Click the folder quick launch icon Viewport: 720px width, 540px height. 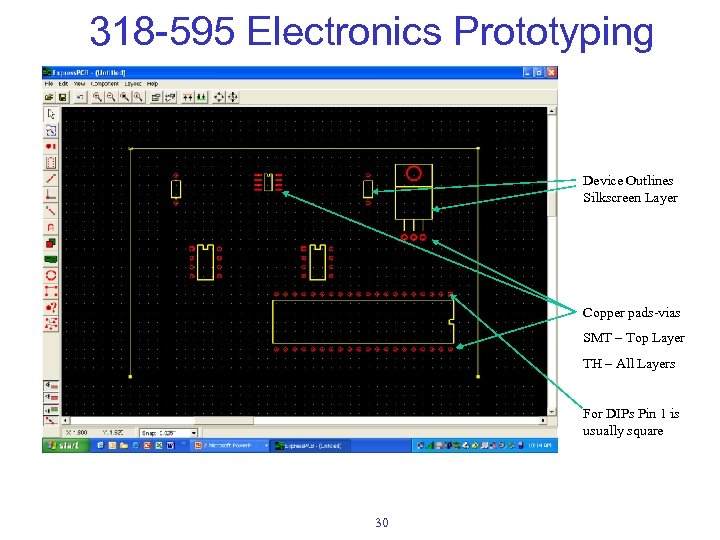(x=124, y=445)
